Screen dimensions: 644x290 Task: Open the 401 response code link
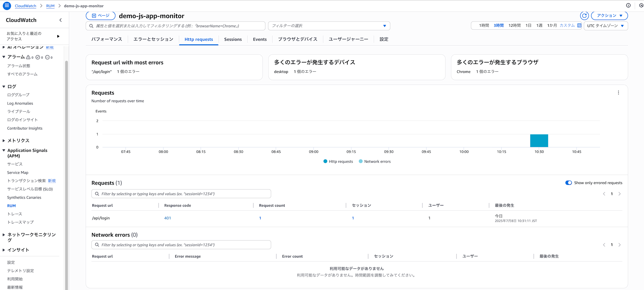(167, 218)
